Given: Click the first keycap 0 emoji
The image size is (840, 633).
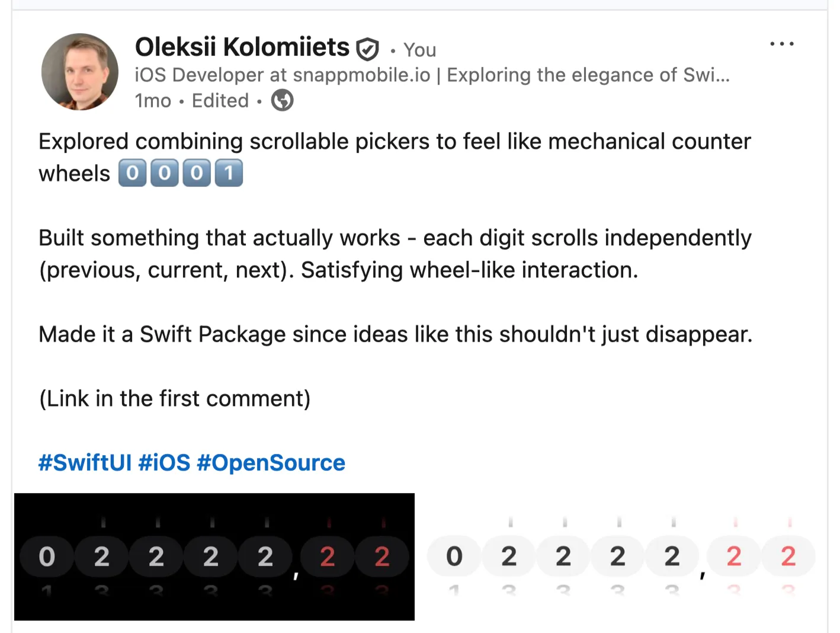Looking at the screenshot, I should pos(133,173).
